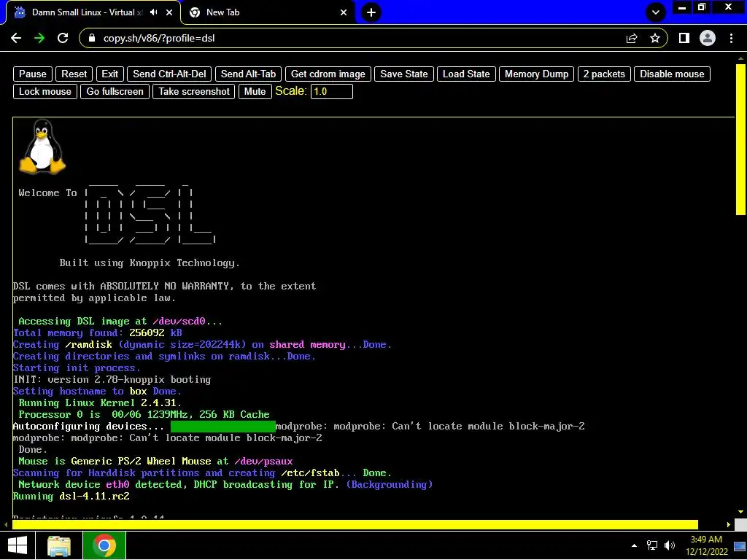Select the Damn Small Linux tab

[87, 12]
